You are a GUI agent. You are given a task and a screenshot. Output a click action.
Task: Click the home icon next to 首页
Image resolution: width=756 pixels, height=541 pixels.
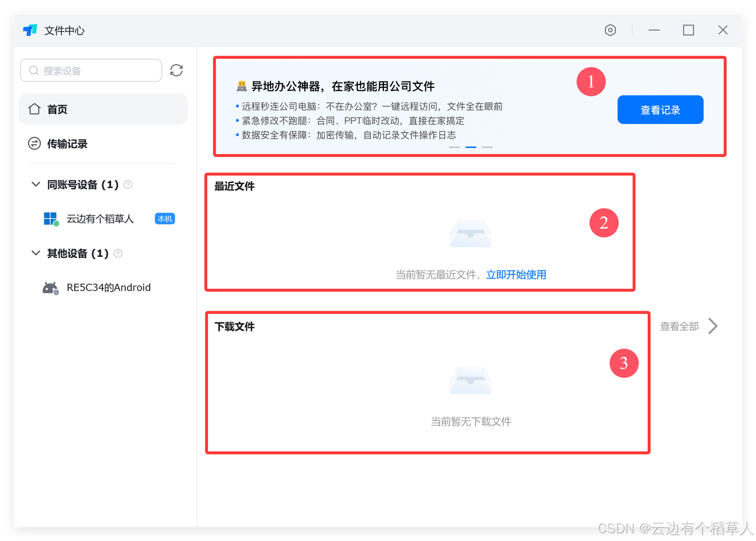pos(34,109)
